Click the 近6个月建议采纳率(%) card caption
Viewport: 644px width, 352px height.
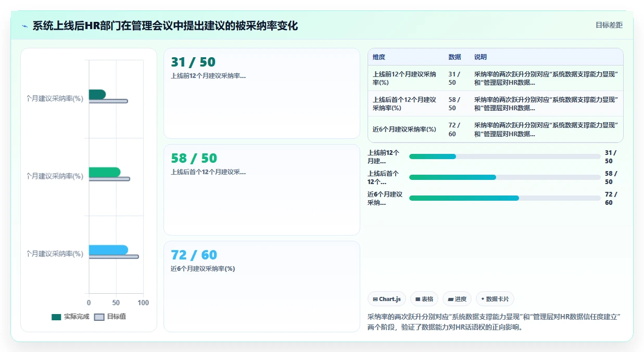coord(203,269)
